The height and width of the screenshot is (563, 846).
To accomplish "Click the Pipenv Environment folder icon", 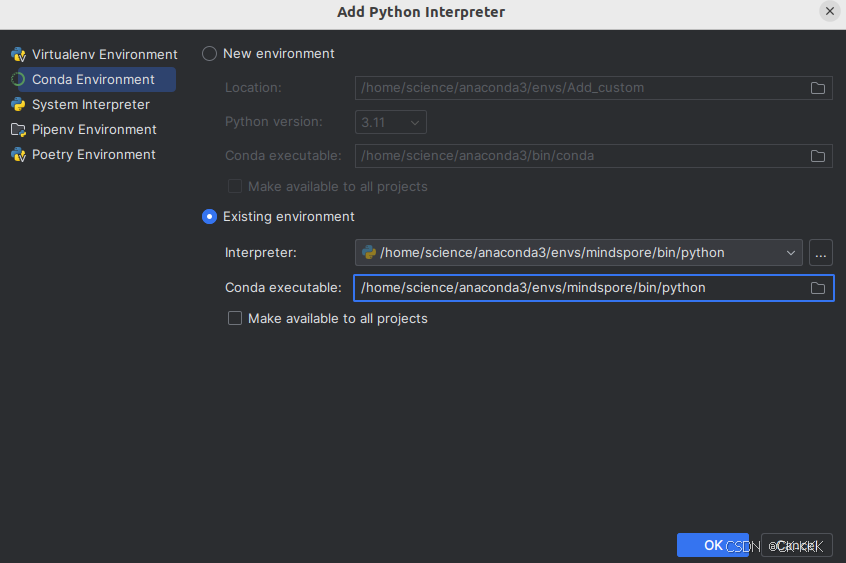I will coord(18,129).
